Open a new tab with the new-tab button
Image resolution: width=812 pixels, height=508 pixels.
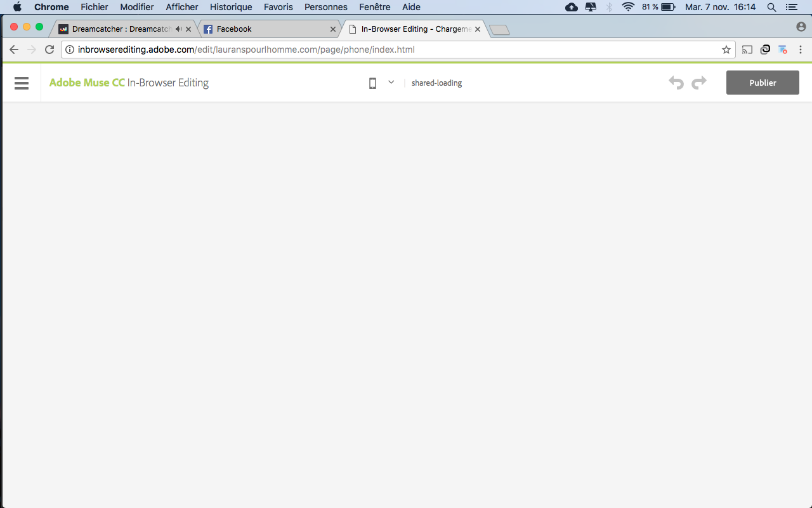[500, 30]
